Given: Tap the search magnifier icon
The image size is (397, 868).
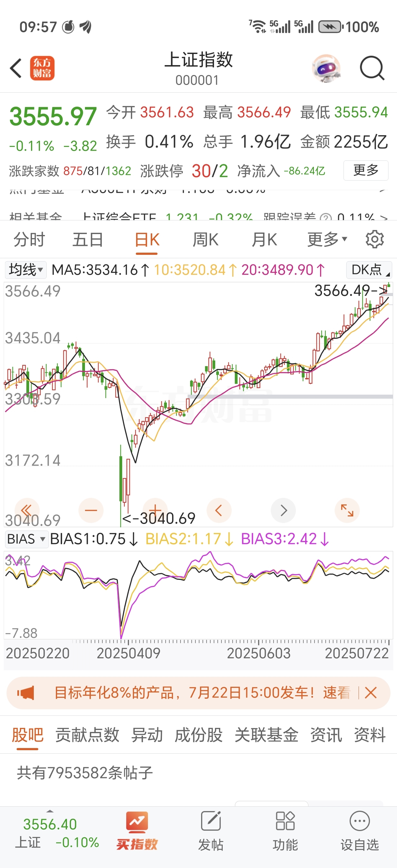Looking at the screenshot, I should [372, 68].
